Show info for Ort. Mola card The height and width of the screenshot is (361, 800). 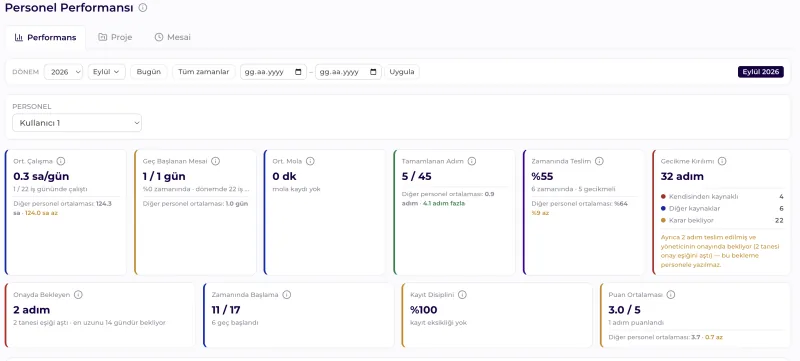pyautogui.click(x=310, y=161)
